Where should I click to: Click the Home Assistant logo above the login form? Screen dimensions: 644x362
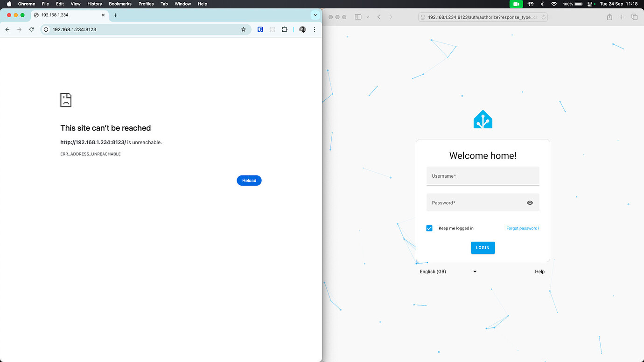pos(483,119)
